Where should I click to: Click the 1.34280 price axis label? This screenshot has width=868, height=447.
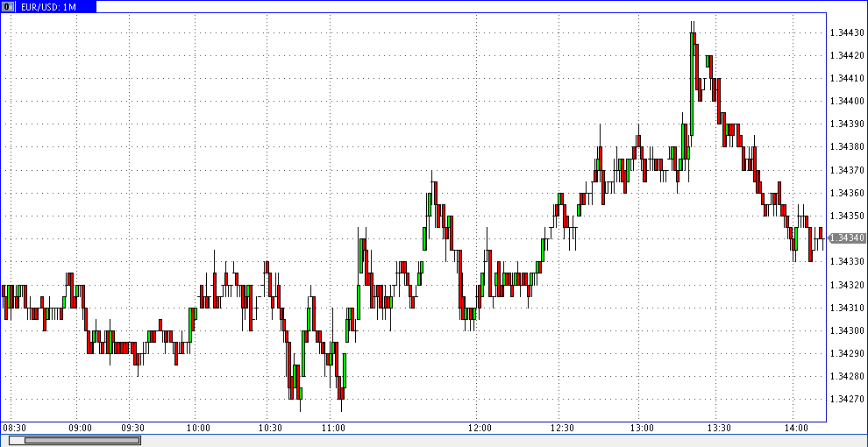848,377
